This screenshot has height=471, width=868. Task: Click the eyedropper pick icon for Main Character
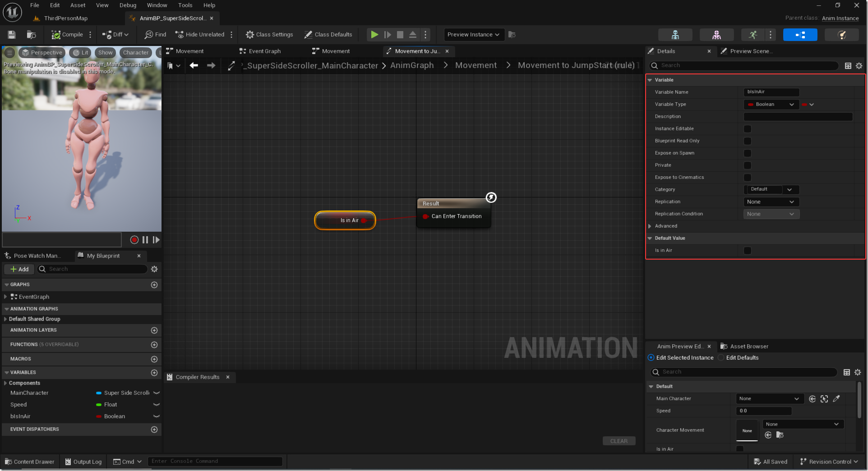pos(836,399)
